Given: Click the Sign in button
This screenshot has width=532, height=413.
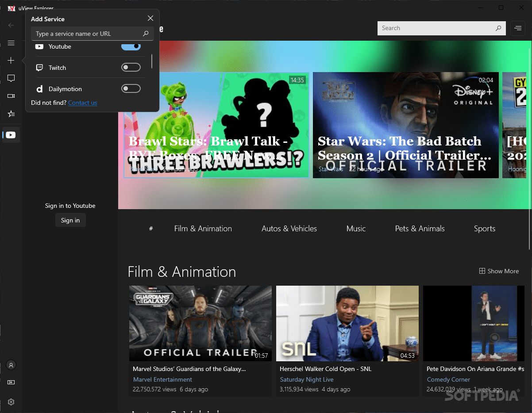Looking at the screenshot, I should [70, 220].
